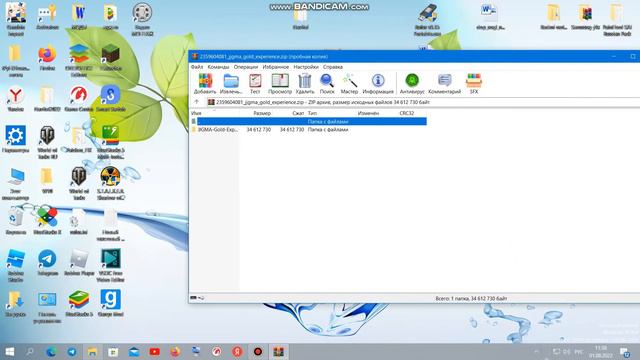Select the Smart Switch desktop shortcut
Screen dimensions: 640x360
[111, 99]
